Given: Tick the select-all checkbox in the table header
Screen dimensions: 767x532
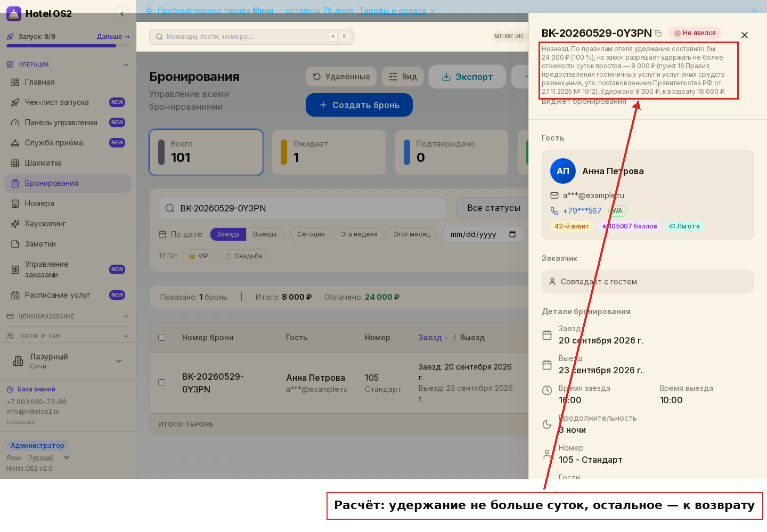Looking at the screenshot, I should pos(162,337).
